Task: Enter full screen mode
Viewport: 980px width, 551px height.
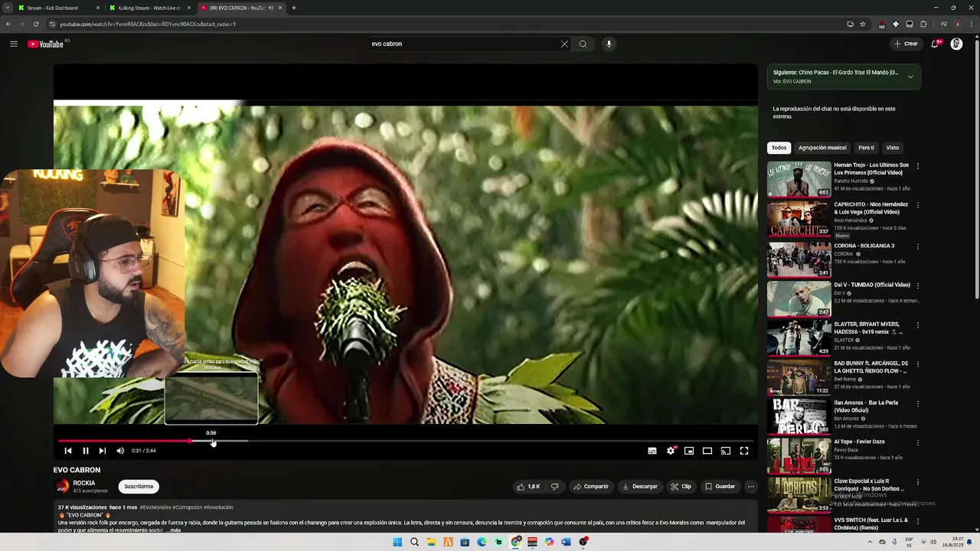Action: coord(744,451)
